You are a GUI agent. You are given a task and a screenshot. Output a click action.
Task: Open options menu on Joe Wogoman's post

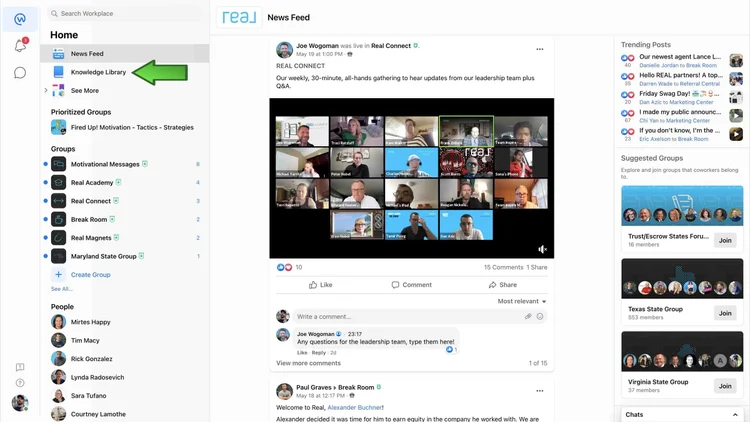pos(540,49)
